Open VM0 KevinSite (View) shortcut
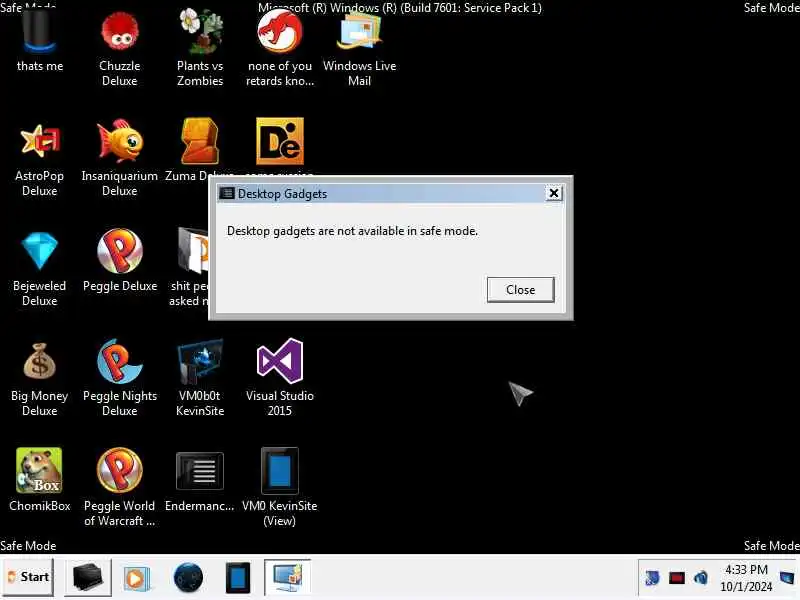This screenshot has width=800, height=600. point(280,470)
